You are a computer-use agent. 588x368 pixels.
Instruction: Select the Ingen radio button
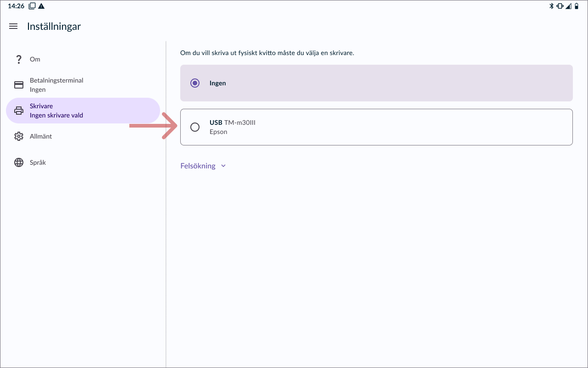click(195, 83)
